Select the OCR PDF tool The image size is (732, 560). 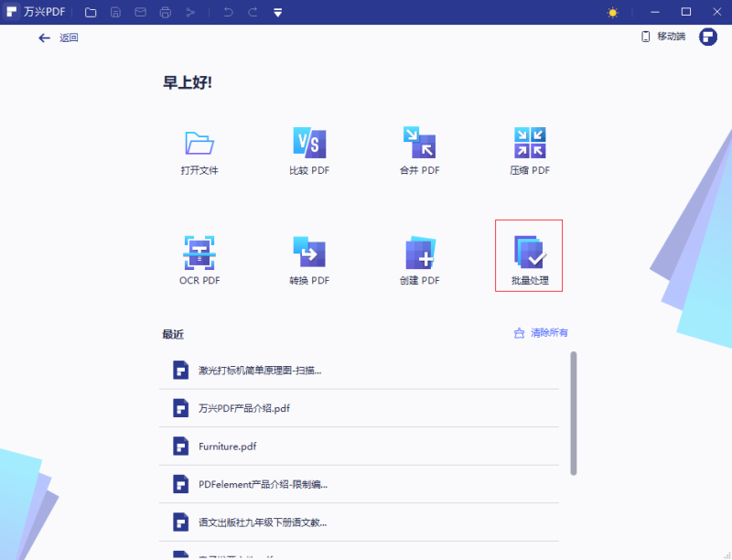pos(199,255)
